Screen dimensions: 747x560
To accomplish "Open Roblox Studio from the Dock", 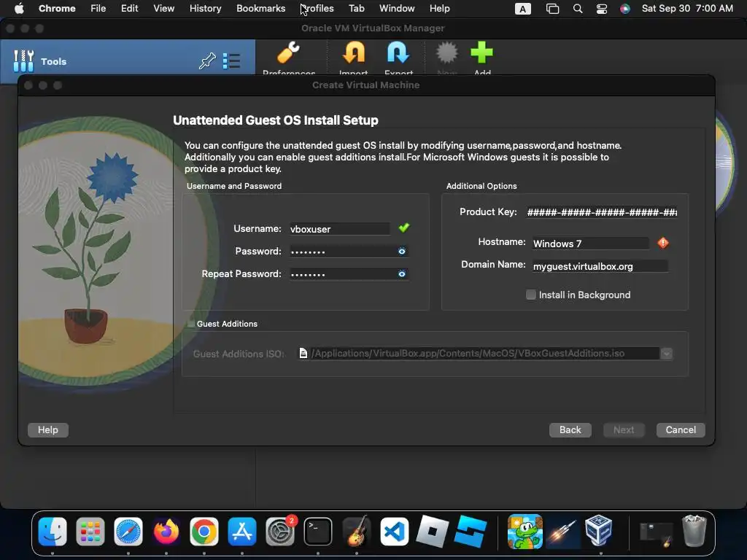I will [x=471, y=532].
